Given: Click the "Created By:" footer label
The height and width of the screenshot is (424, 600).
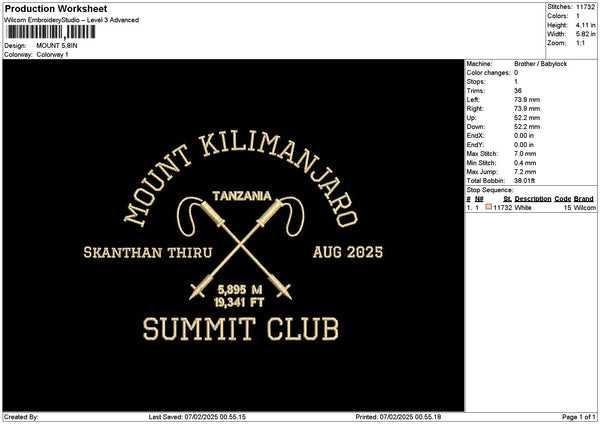Looking at the screenshot, I should point(21,417).
